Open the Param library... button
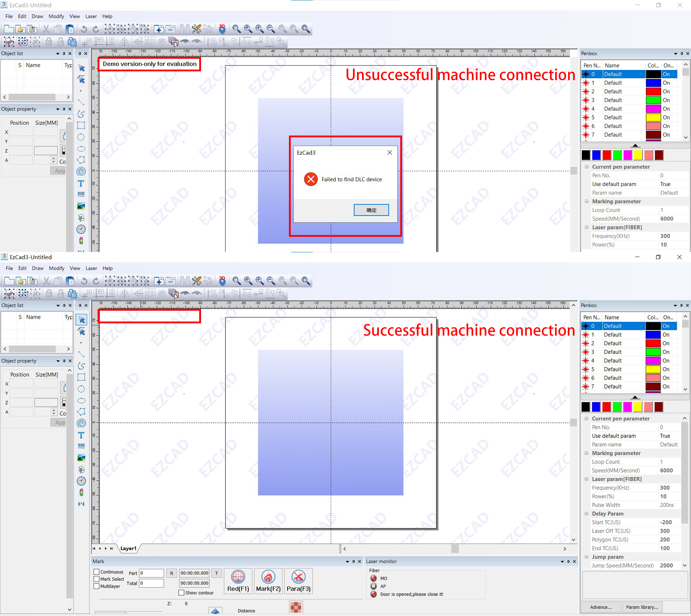Image resolution: width=691 pixels, height=616 pixels. [642, 607]
